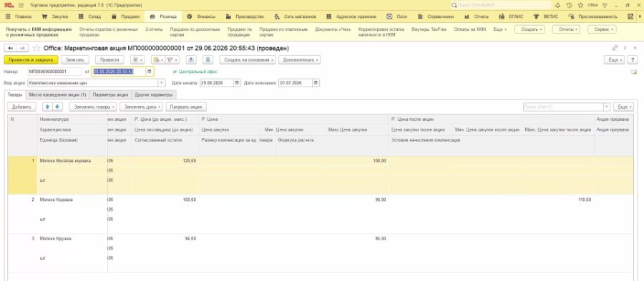Viewport: 644px width, 281px height.
Task: Open help with the question mark button
Action: (633, 60)
